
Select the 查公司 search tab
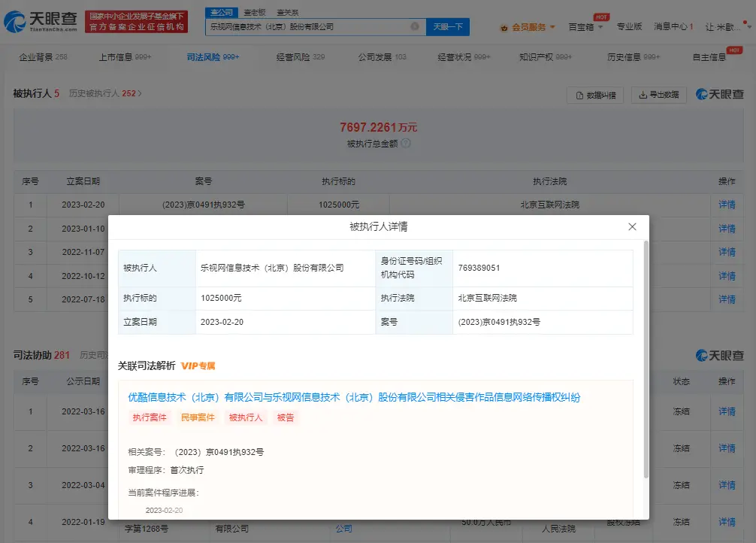(x=221, y=12)
